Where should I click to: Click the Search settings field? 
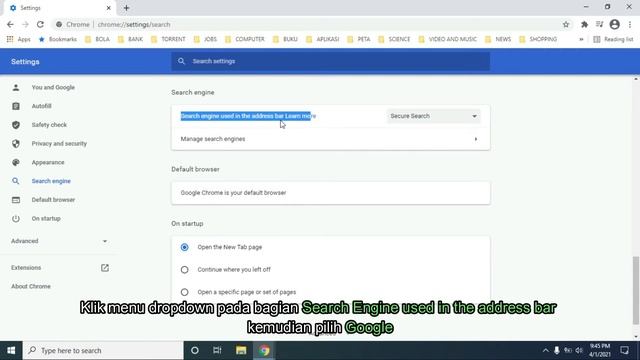pyautogui.click(x=331, y=61)
